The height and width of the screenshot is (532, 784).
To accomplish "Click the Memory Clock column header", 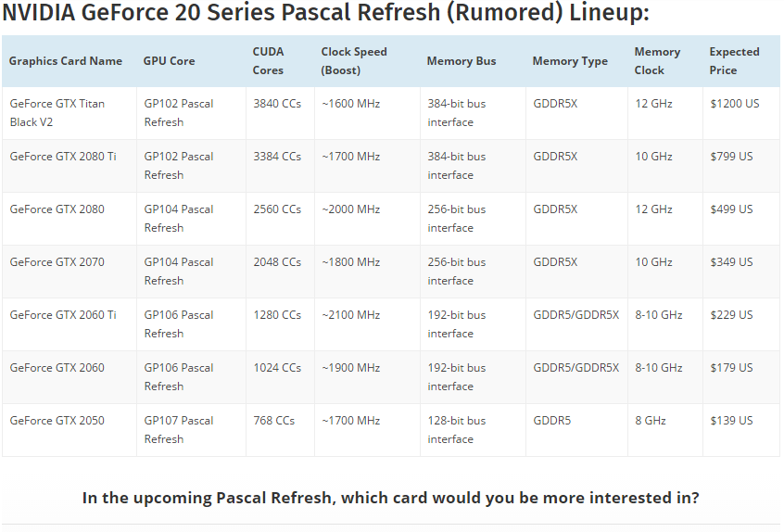I will 657,61.
